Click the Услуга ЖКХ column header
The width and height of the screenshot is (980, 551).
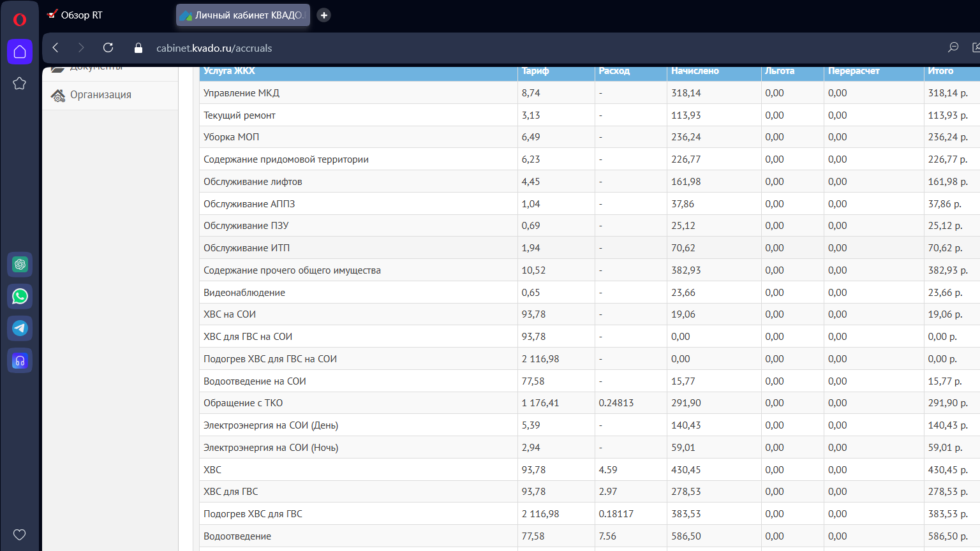point(230,71)
